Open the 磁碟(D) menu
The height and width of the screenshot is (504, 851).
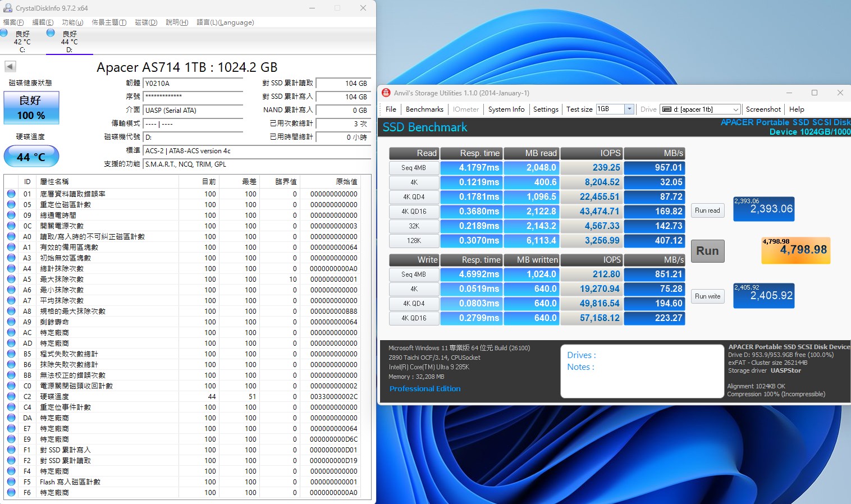click(x=146, y=22)
